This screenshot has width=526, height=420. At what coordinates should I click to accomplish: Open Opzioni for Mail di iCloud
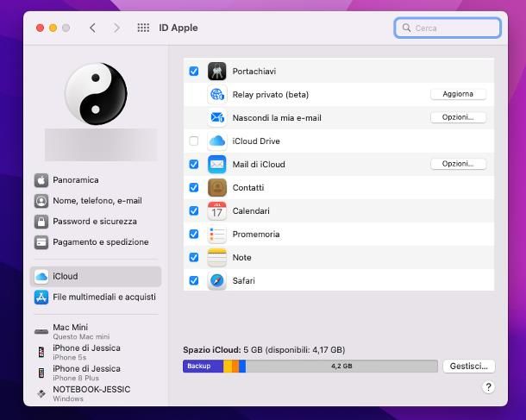pyautogui.click(x=458, y=164)
